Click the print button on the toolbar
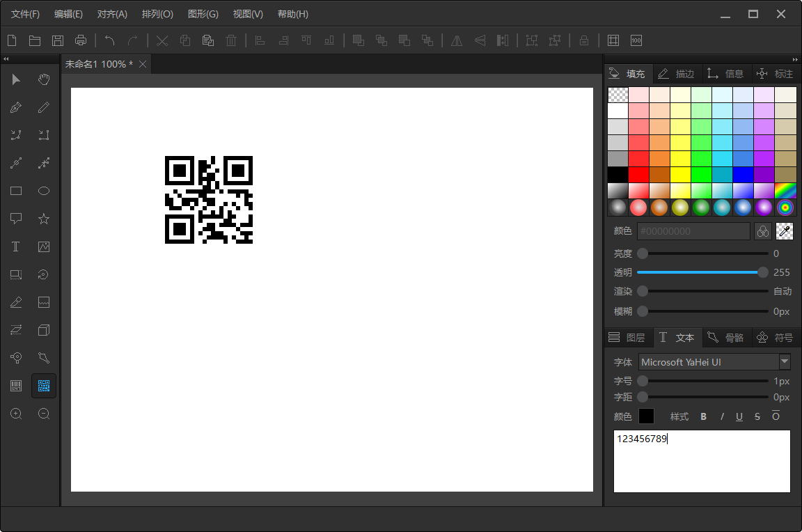 coord(81,40)
